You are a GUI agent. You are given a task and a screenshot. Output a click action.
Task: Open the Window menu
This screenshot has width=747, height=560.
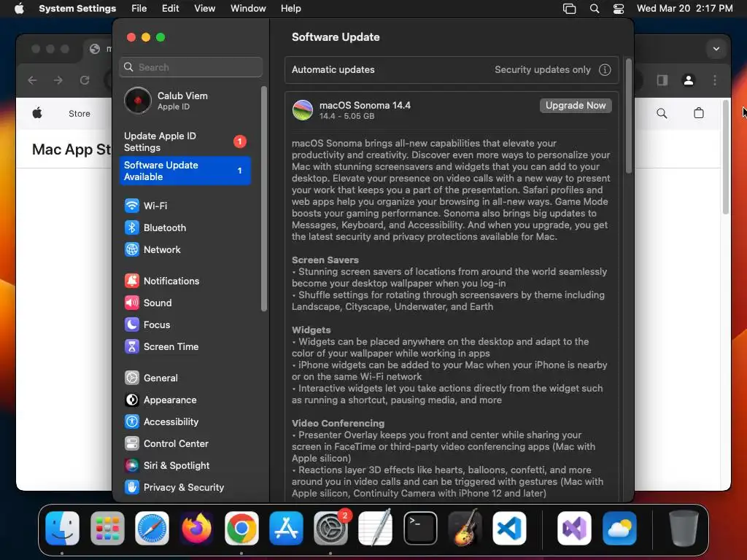click(x=248, y=9)
